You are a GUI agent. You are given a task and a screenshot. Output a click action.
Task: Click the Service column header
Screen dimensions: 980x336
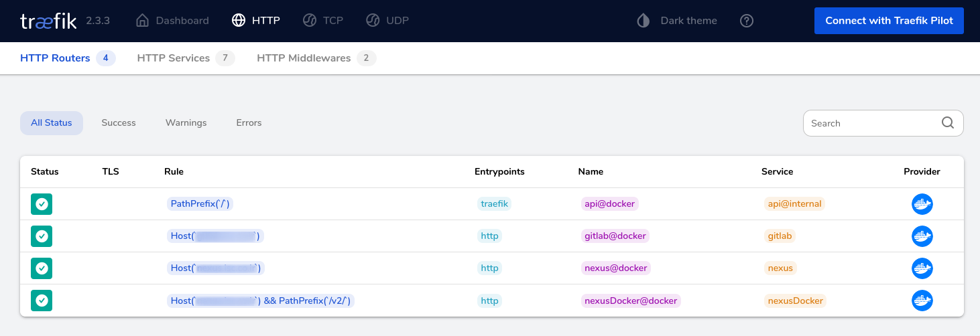click(777, 171)
